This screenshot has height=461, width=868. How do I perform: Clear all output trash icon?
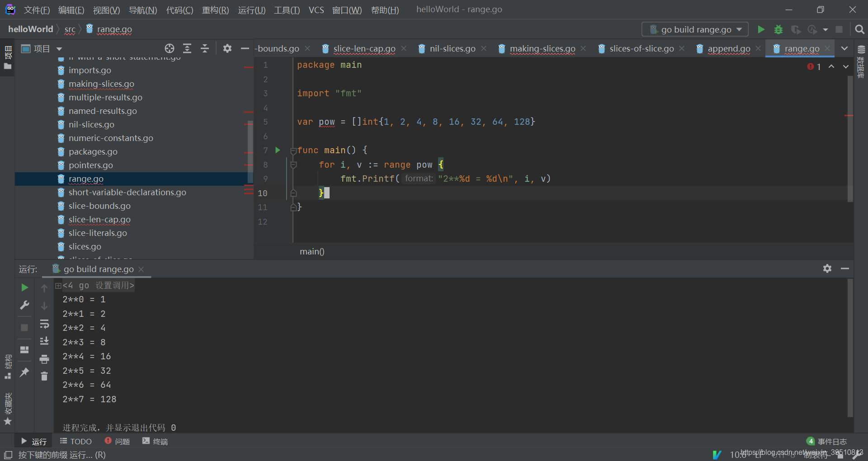tap(44, 376)
